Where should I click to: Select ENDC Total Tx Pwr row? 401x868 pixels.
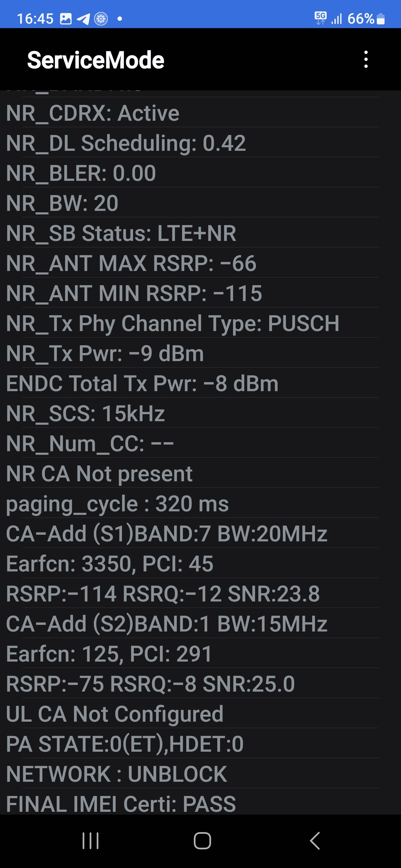coord(192,383)
